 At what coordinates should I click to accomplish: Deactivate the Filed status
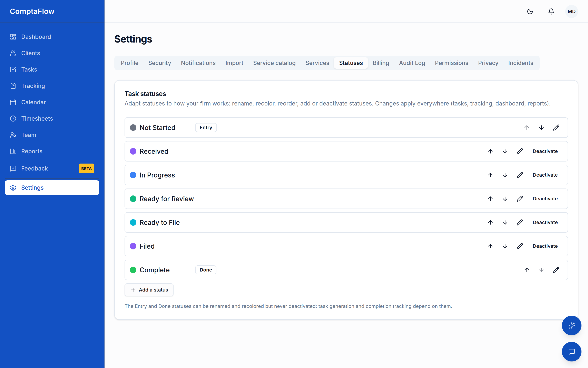coord(545,246)
